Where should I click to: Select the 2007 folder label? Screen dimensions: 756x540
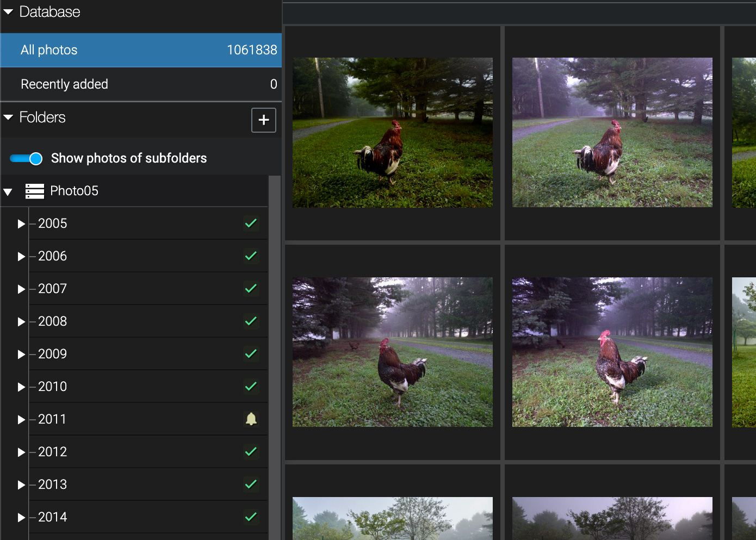(x=53, y=289)
